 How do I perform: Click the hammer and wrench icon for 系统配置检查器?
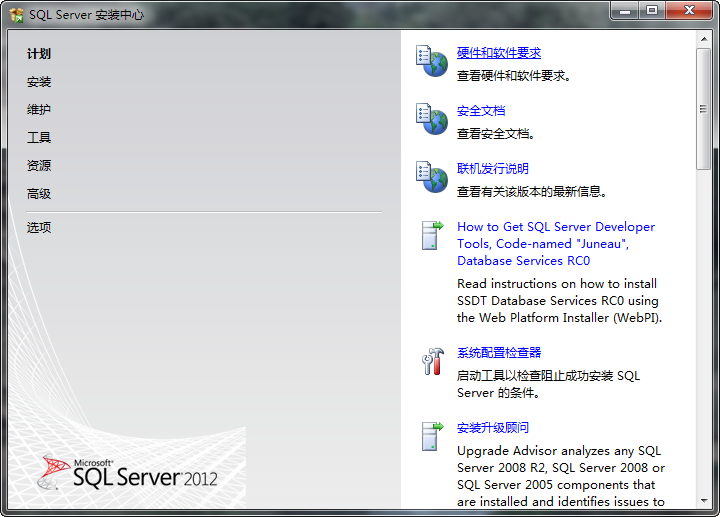[x=433, y=361]
